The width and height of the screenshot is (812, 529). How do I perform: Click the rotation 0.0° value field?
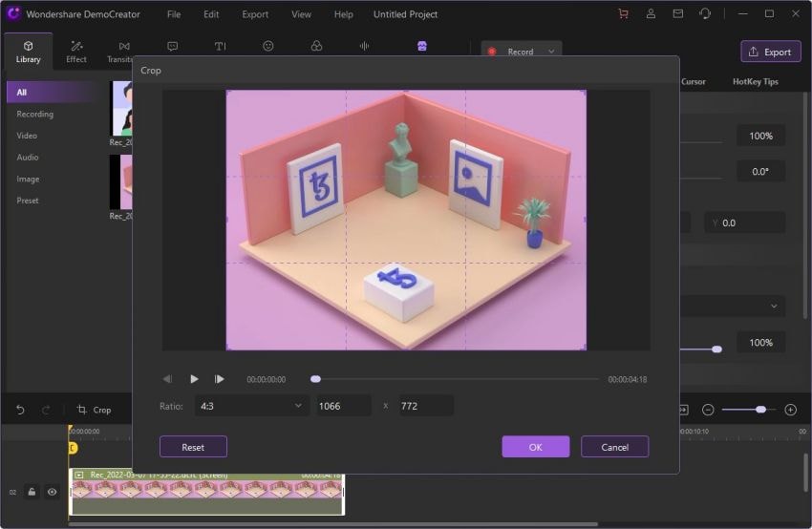[x=760, y=171]
